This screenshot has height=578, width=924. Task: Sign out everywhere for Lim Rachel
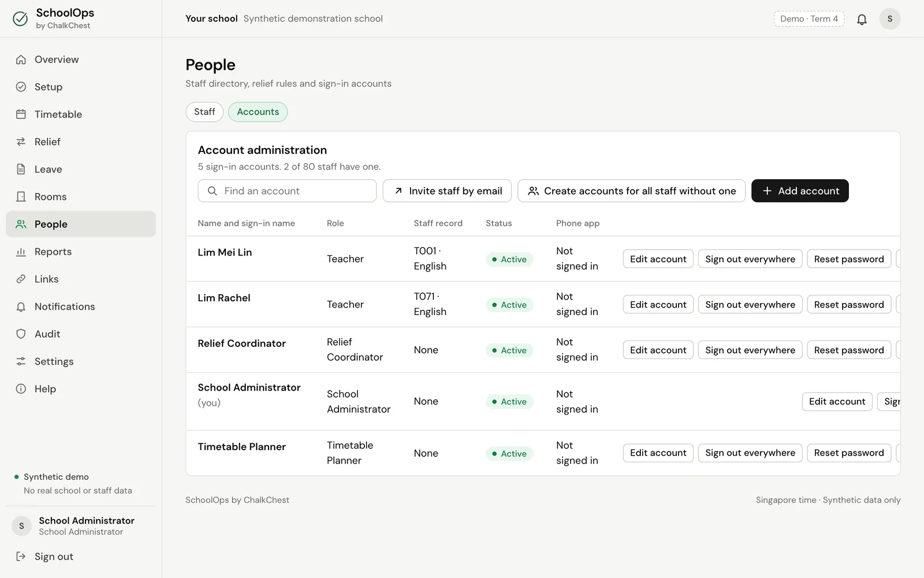pyautogui.click(x=750, y=305)
